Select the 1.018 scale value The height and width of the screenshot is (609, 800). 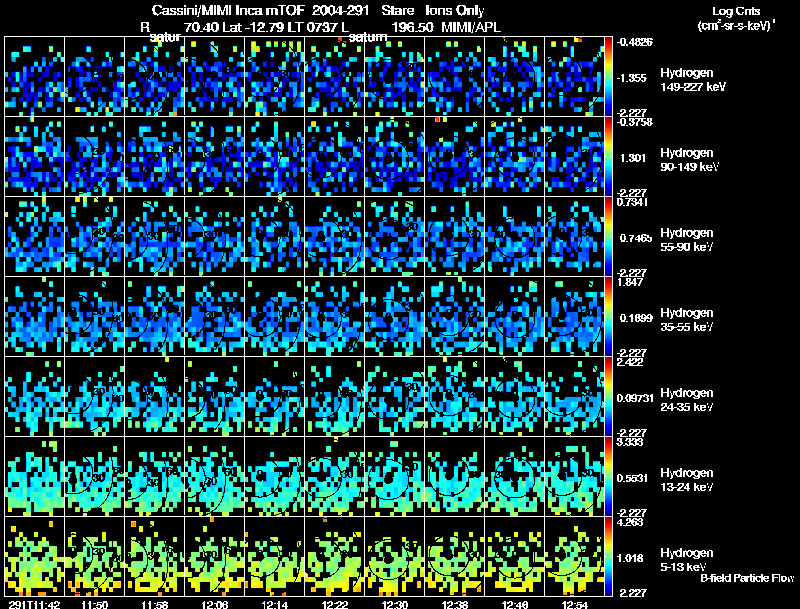pyautogui.click(x=632, y=559)
